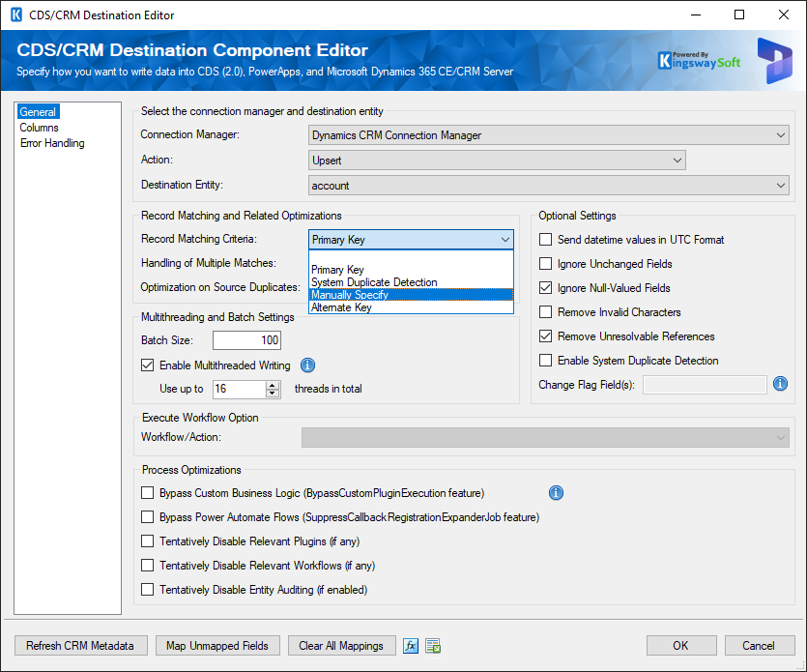
Task: Select System Duplicate Detection option
Action: coord(411,282)
